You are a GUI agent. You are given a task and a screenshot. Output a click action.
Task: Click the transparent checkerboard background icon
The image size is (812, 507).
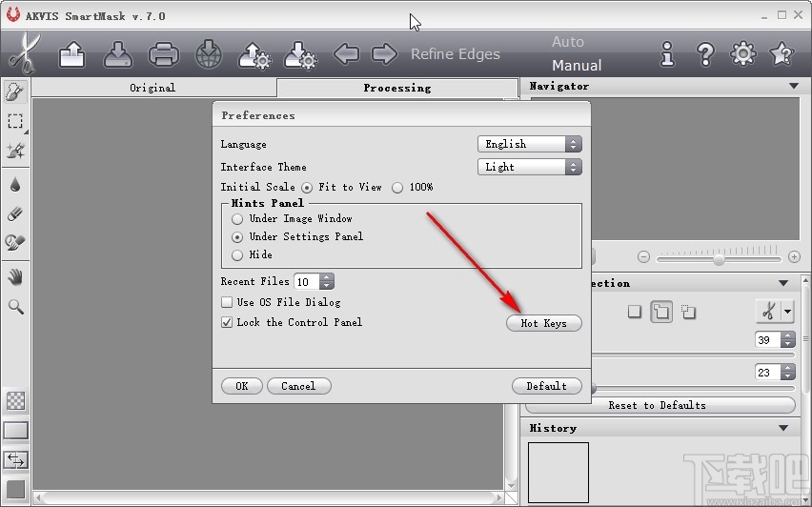(x=15, y=401)
